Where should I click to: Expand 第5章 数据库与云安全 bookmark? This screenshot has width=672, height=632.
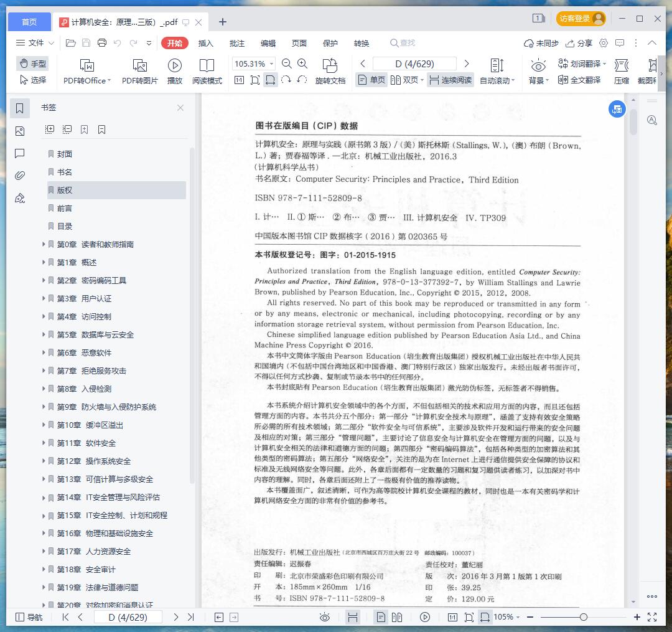(44, 334)
